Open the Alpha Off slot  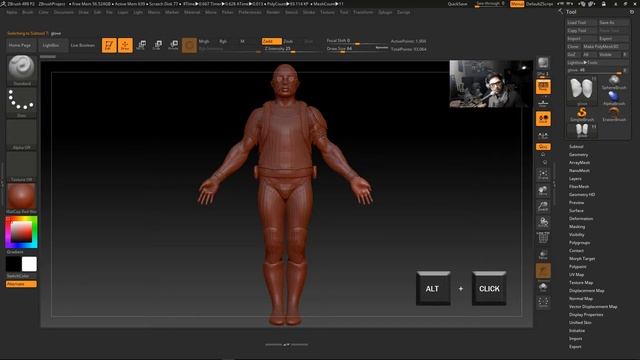pos(22,134)
